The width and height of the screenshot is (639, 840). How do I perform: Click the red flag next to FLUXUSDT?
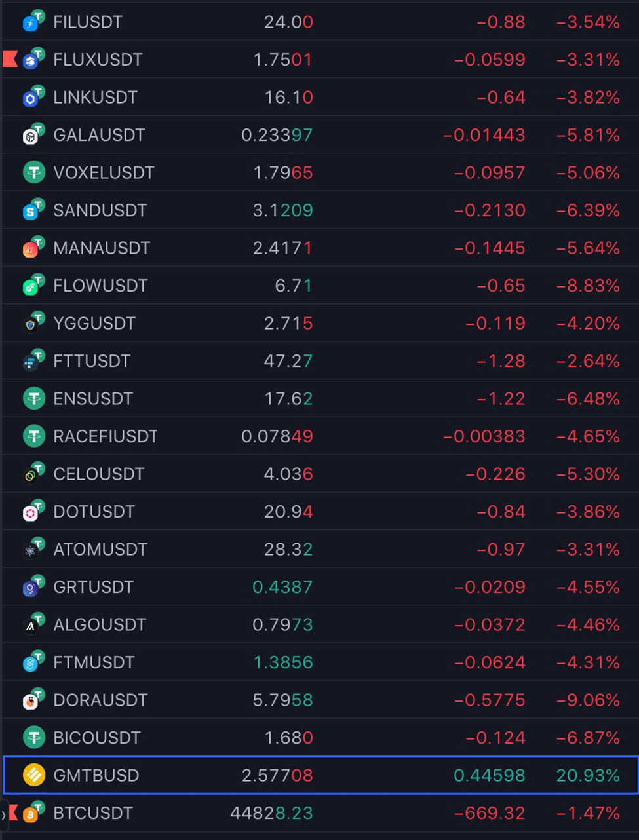[10, 60]
